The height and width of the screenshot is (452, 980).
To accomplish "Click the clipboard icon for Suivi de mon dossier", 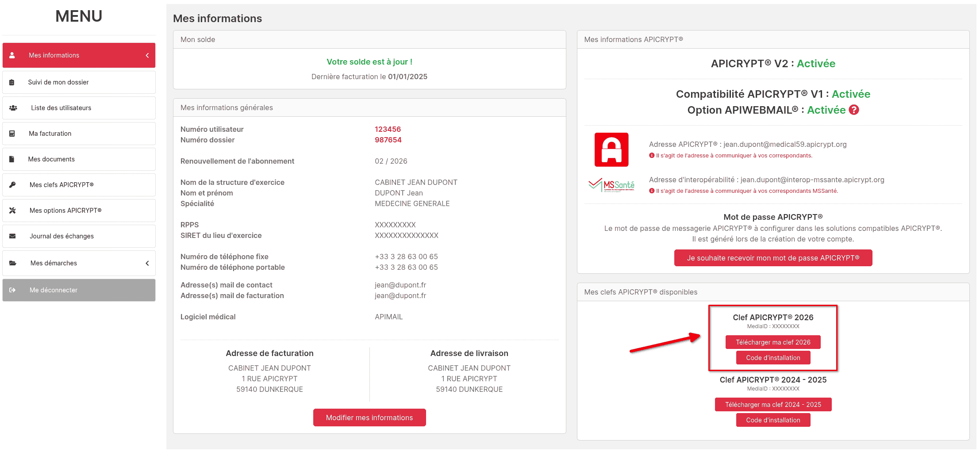I will 12,82.
